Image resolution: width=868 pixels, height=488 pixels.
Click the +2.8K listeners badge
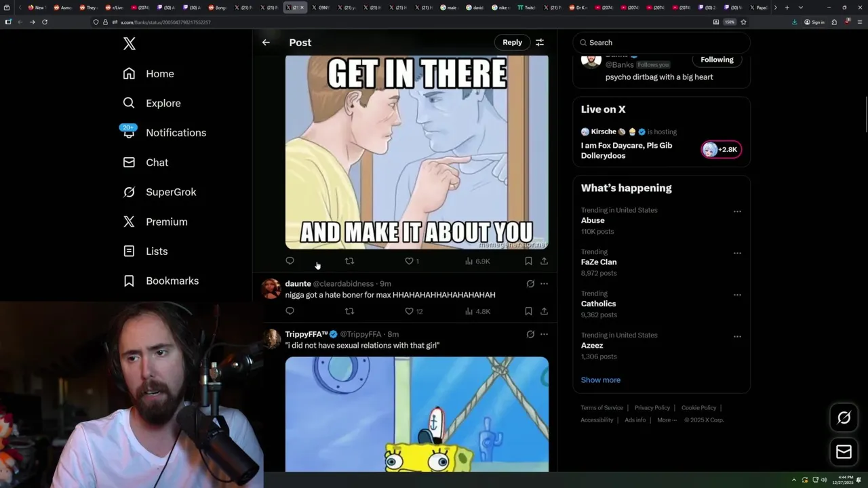coord(722,150)
